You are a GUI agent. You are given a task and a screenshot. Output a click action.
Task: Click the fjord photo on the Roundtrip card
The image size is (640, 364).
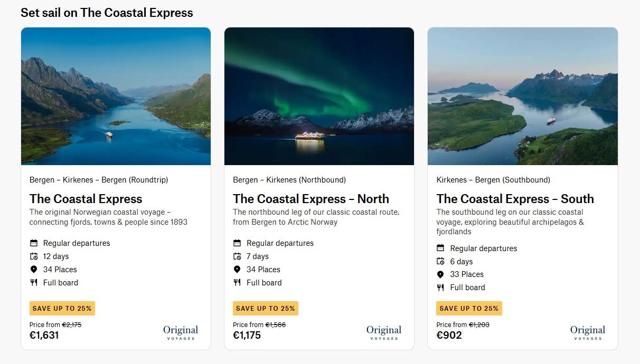coord(116,95)
